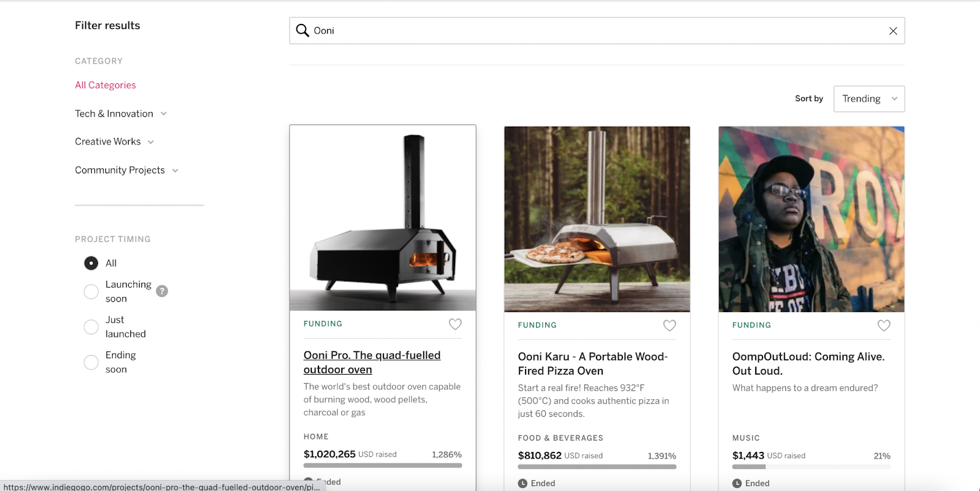Image resolution: width=980 pixels, height=491 pixels.
Task: Click the $1,020,265 raised amount
Action: [x=330, y=454]
